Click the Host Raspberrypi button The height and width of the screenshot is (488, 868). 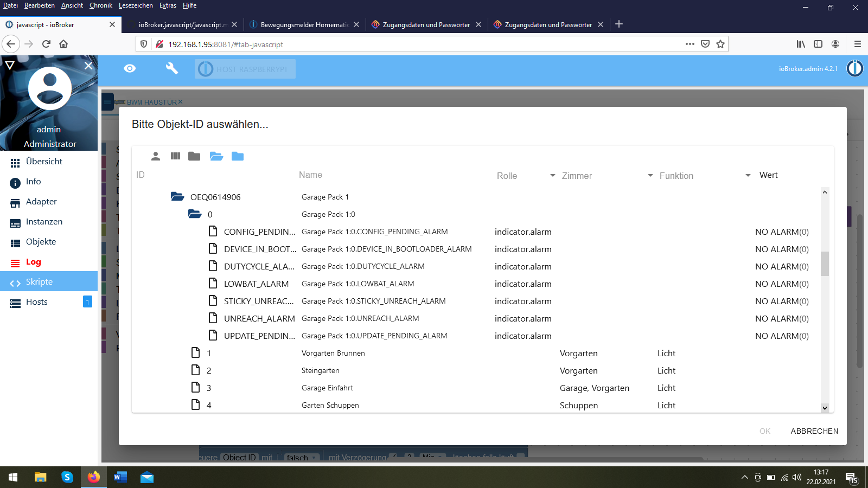point(245,69)
